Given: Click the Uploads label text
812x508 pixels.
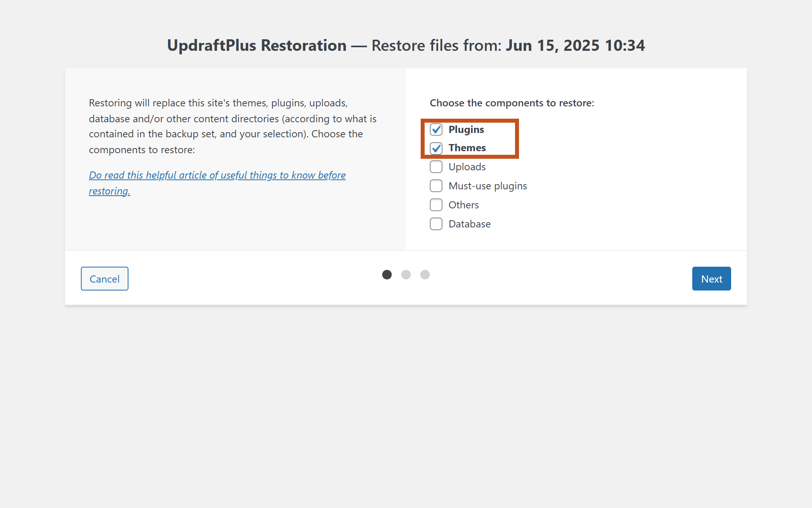Looking at the screenshot, I should 467,167.
